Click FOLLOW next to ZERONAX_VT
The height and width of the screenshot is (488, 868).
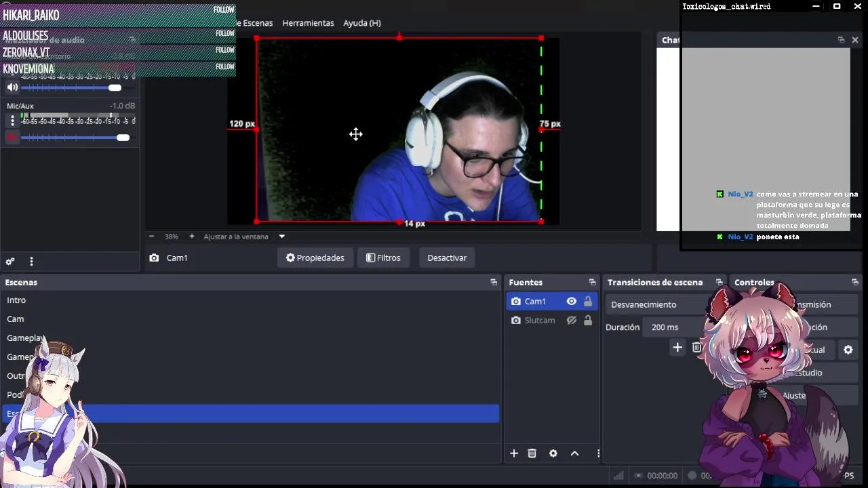pos(224,50)
